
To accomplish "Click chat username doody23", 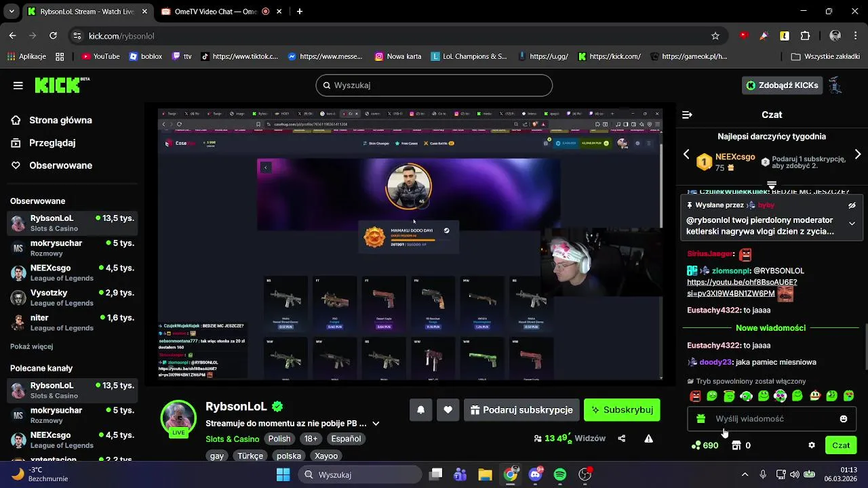I will pyautogui.click(x=715, y=363).
